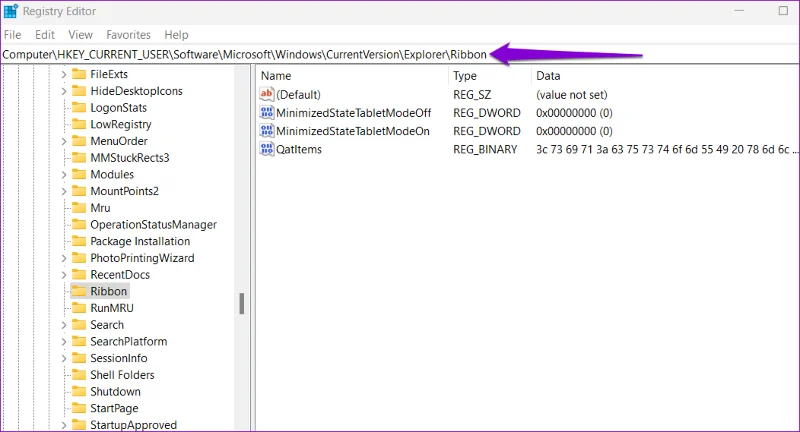The image size is (800, 432).
Task: Maximize the Registry Editor window
Action: pos(783,11)
